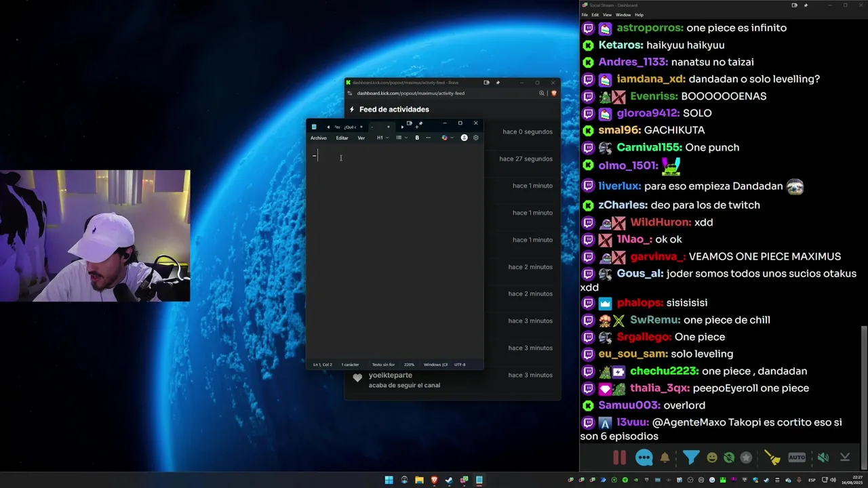The height and width of the screenshot is (488, 868).
Task: Click the heart icon next to yoelkteparte
Action: pos(357,378)
